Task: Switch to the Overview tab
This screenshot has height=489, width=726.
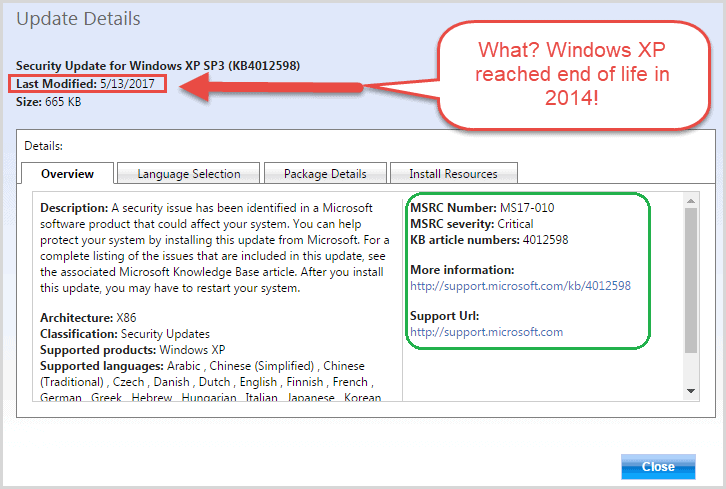Action: point(68,174)
